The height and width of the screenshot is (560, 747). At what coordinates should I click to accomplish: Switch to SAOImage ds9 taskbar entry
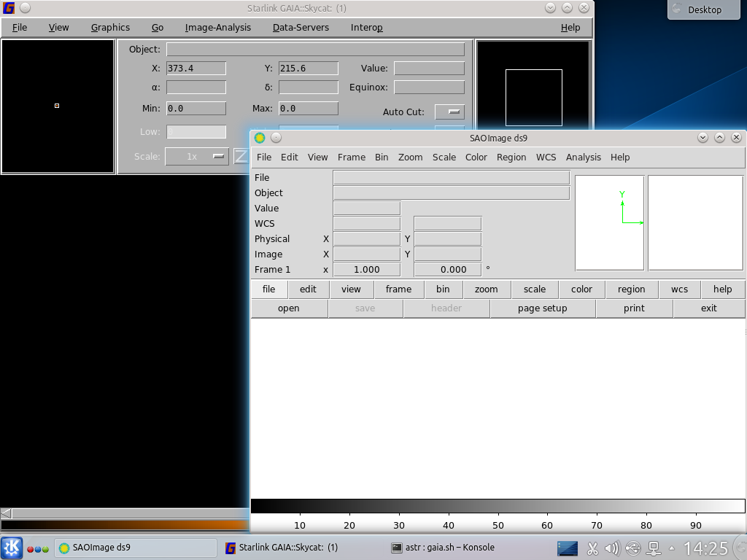pyautogui.click(x=136, y=548)
